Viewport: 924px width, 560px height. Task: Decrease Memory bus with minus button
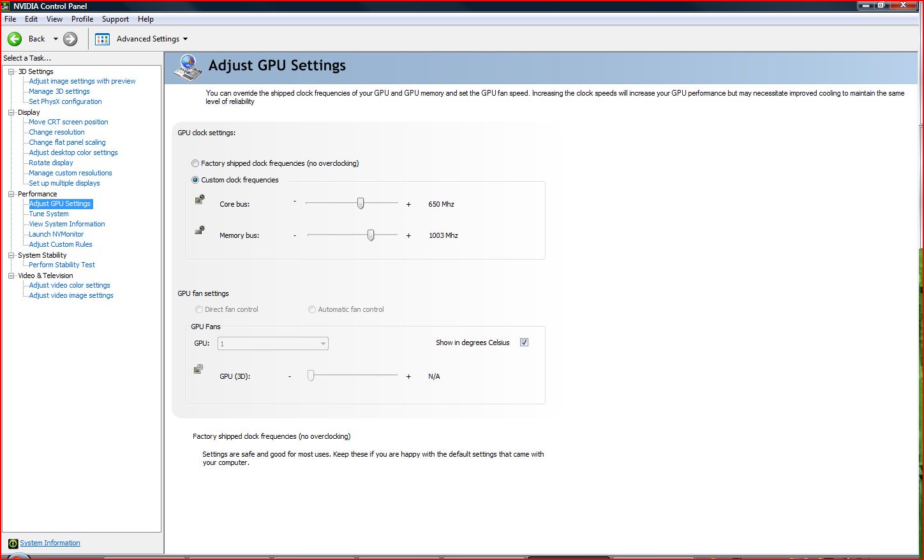[x=295, y=235]
